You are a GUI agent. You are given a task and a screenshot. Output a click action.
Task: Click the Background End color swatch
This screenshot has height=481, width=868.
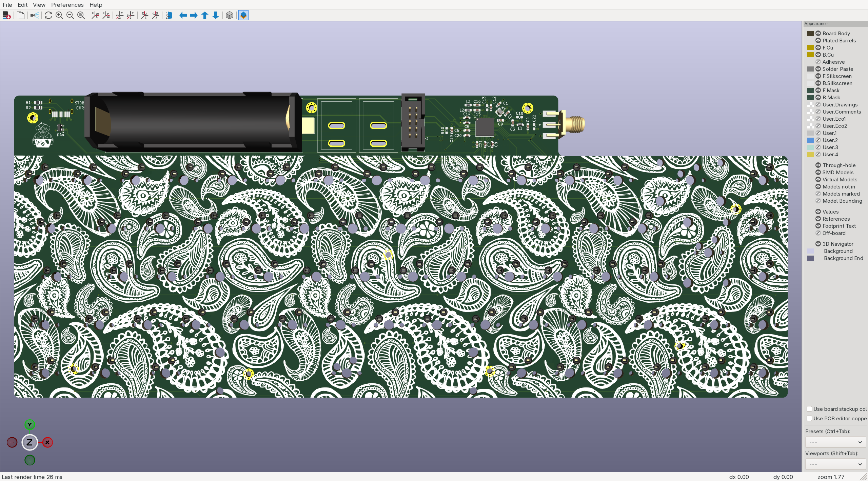(810, 258)
